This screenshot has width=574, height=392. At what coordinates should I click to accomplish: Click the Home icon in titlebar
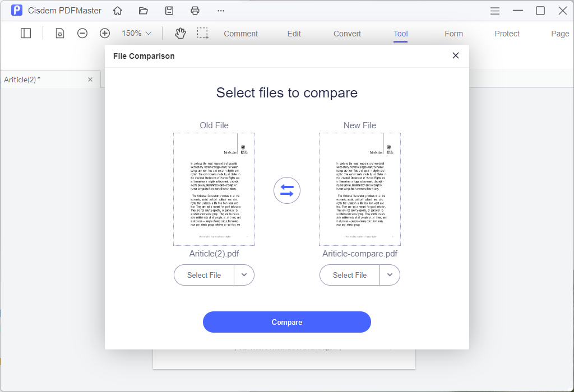coord(117,10)
